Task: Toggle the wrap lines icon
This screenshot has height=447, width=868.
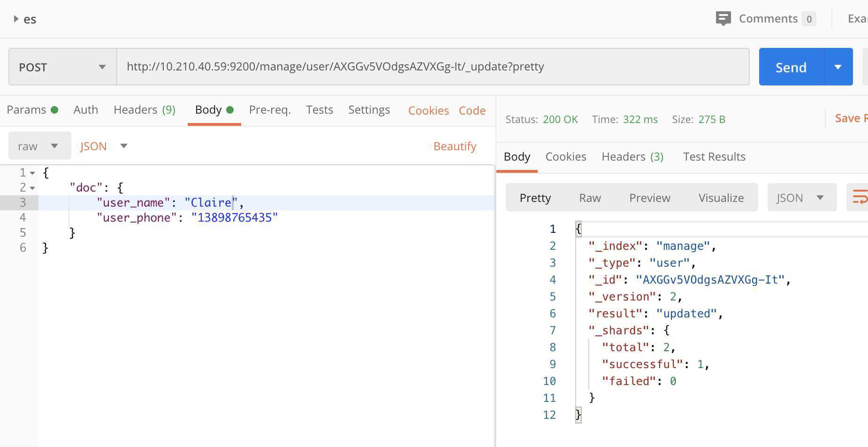Action: point(860,197)
